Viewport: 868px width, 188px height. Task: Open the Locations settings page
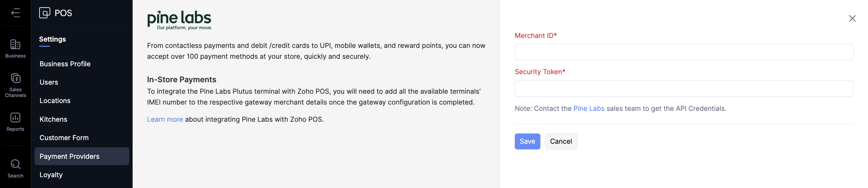coord(55,101)
